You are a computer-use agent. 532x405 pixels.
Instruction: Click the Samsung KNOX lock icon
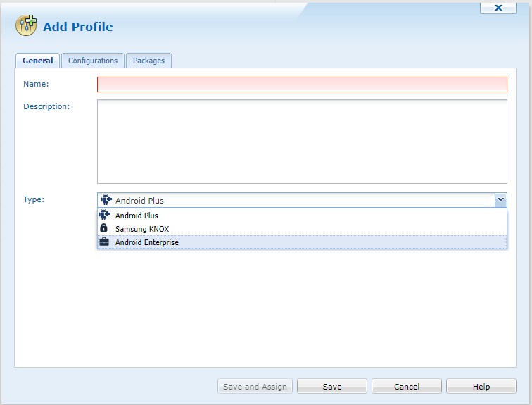[104, 229]
